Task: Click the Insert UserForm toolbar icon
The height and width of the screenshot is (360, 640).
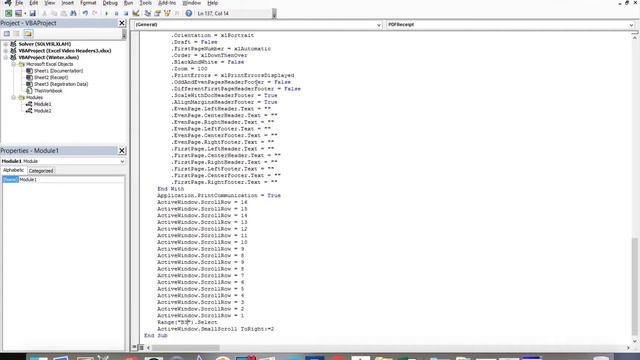Action: coord(18,13)
